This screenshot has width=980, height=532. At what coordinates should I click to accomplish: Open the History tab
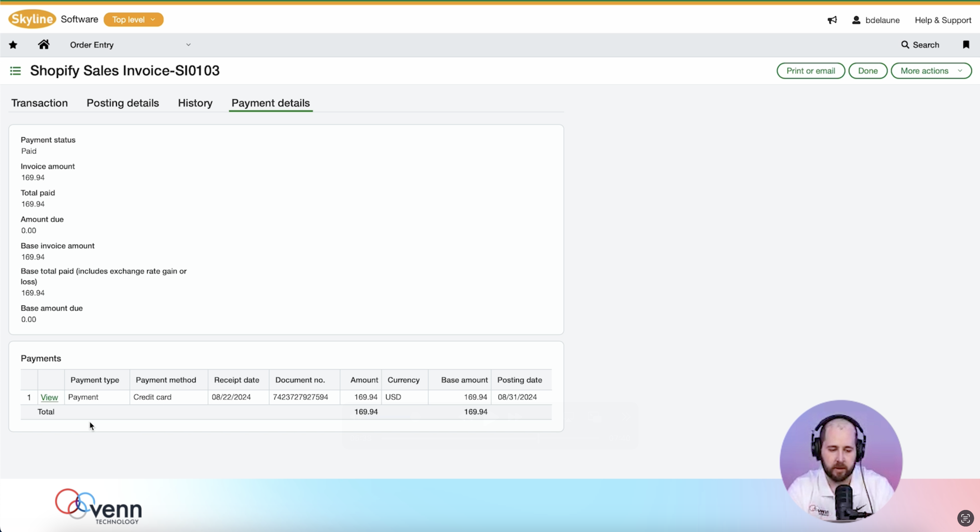click(195, 103)
